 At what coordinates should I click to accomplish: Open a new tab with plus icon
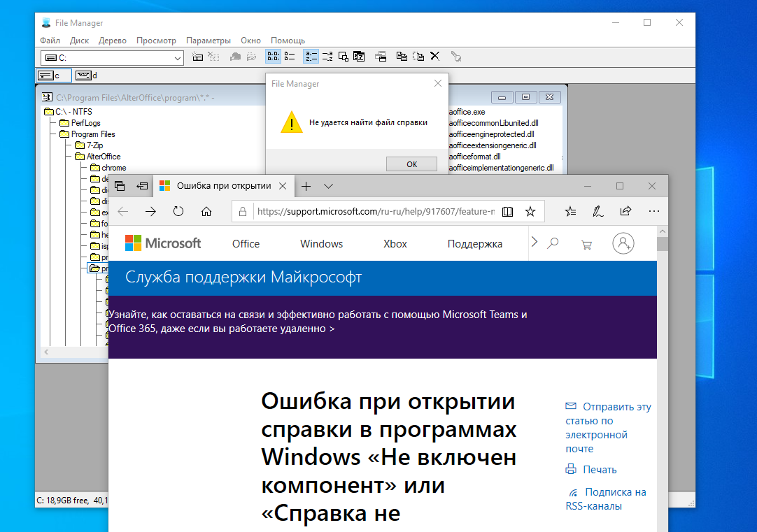(x=306, y=186)
